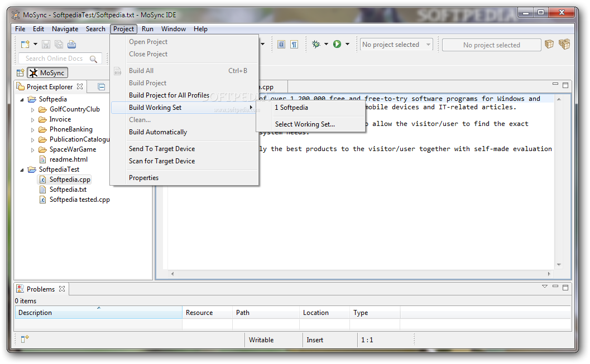Close the Project Explorer view tab
Viewport: 590px width, 364px height.
click(x=80, y=86)
